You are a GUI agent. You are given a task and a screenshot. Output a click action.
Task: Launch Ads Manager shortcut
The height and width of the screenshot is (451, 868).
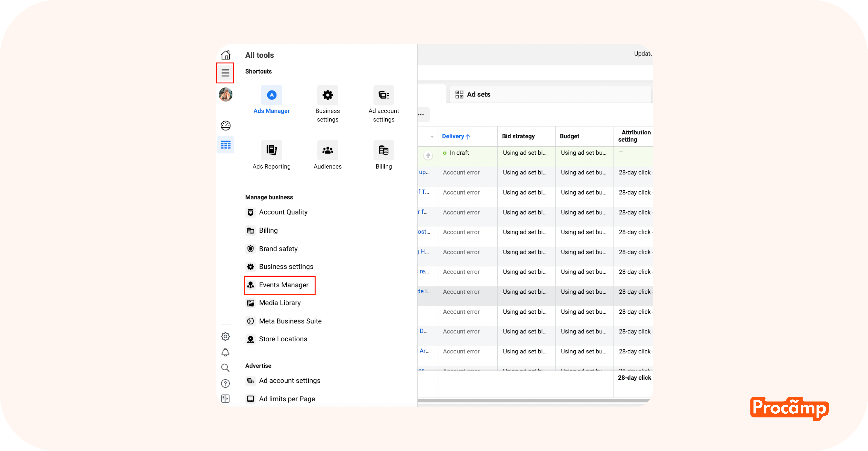click(x=272, y=100)
